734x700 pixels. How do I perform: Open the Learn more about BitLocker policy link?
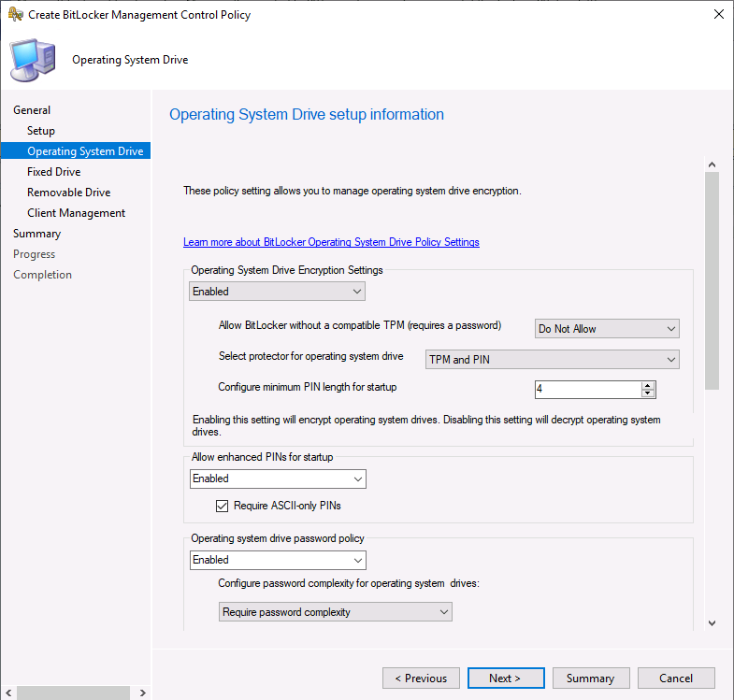[x=331, y=242]
